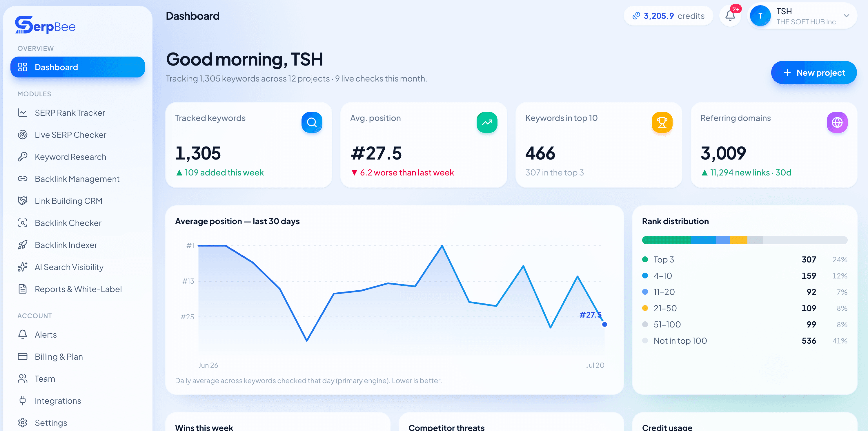The height and width of the screenshot is (431, 868).
Task: Click '6.2 worse than last week' text
Action: click(407, 173)
